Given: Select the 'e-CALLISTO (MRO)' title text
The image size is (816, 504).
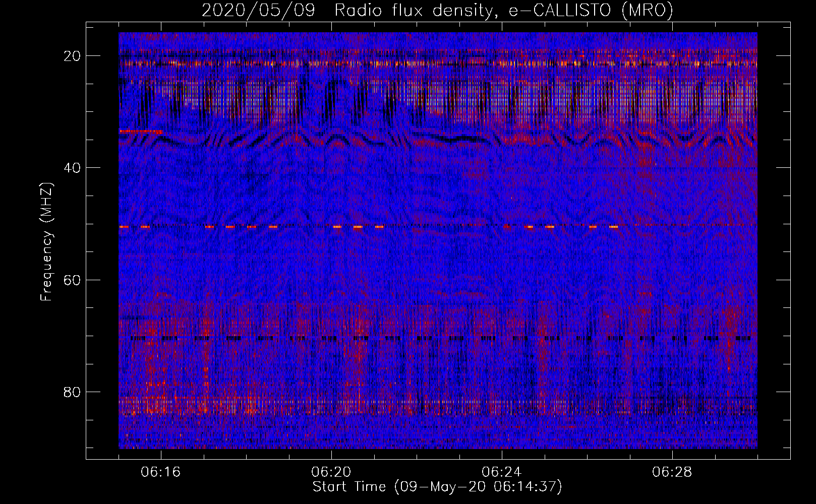Looking at the screenshot, I should pos(591,11).
